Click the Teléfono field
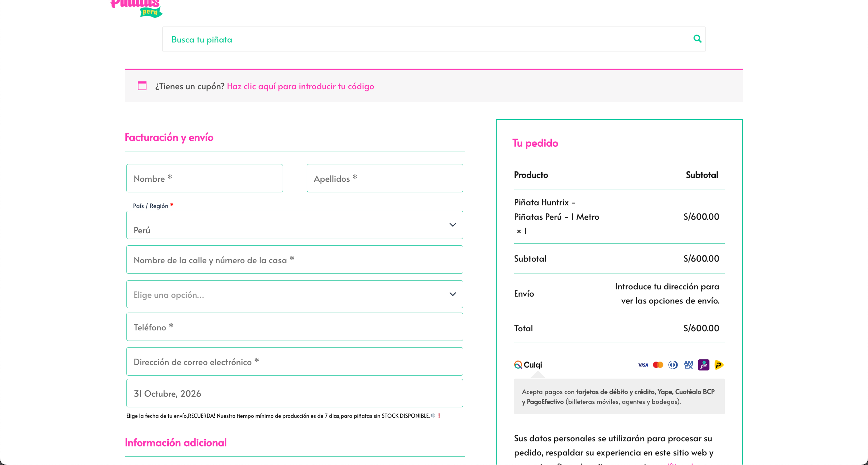 pyautogui.click(x=294, y=327)
